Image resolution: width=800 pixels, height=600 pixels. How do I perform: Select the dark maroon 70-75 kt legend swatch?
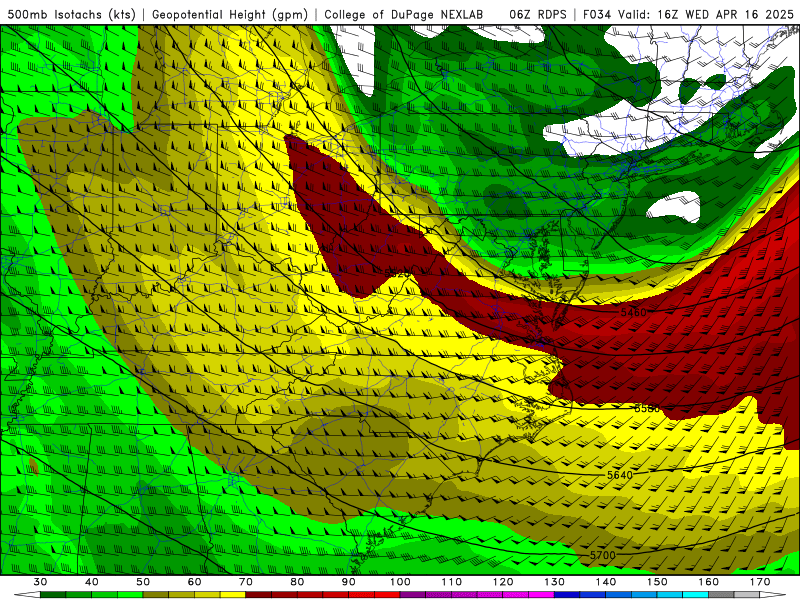pos(259,595)
